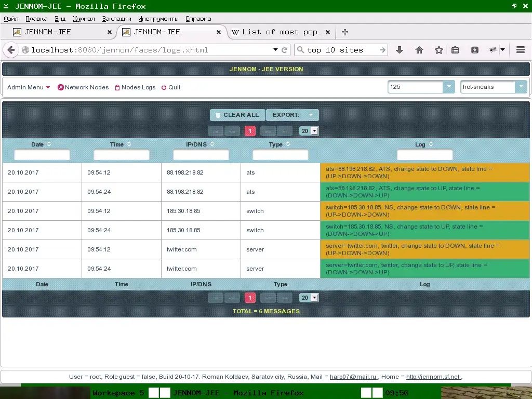Screen dimensions: 532x399
Task: Open rows-per-page 20 dropdown at top
Action: [309, 131]
